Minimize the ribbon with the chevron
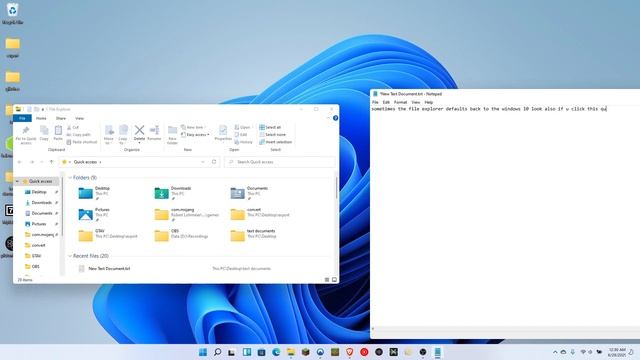This screenshot has width=640, height=360. 328,118
